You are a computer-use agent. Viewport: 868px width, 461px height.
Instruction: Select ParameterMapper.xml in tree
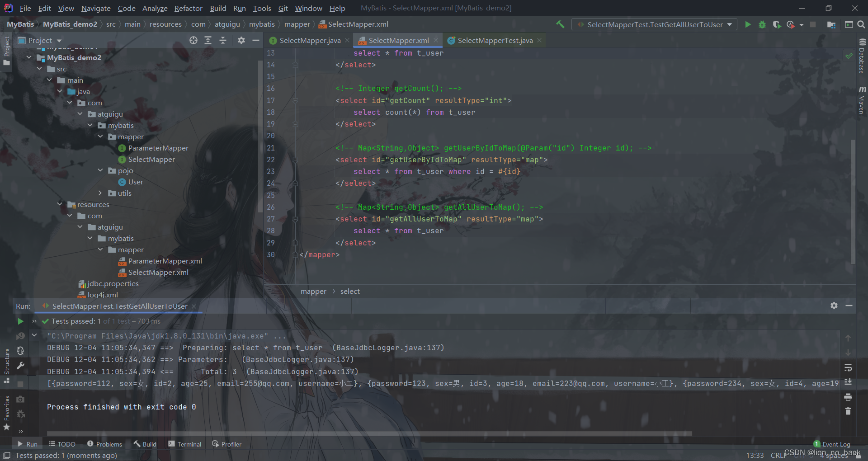(x=165, y=261)
